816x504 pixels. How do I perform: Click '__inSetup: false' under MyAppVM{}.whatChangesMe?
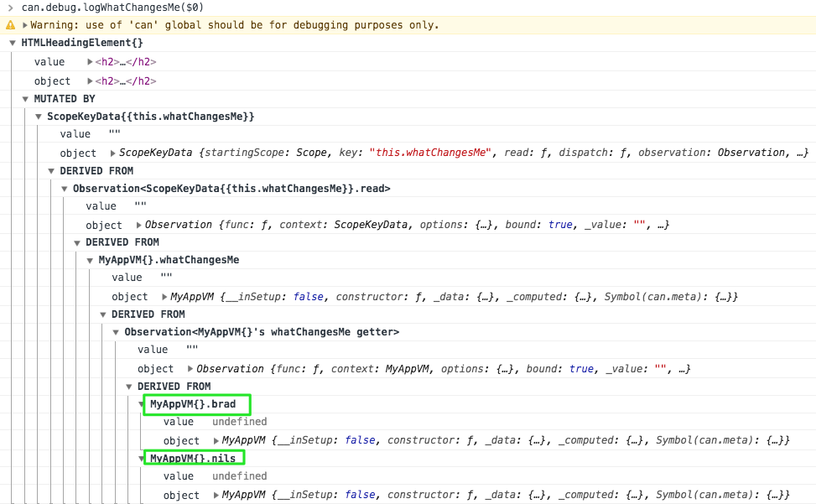[273, 297]
